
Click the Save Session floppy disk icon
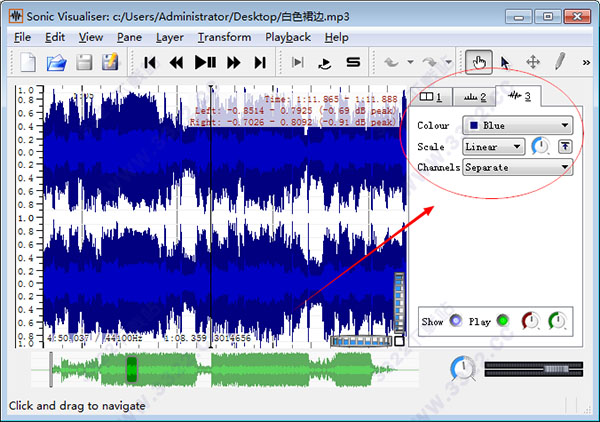(x=85, y=62)
